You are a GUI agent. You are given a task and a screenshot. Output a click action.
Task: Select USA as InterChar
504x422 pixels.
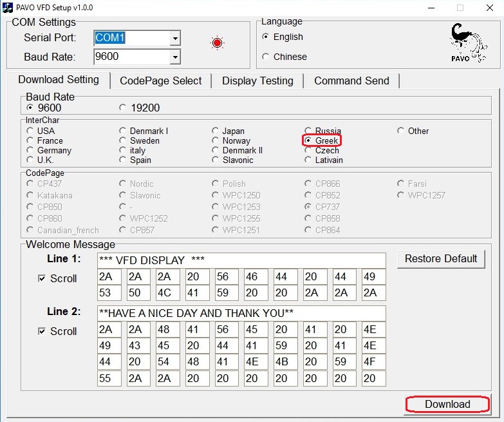coord(41,131)
